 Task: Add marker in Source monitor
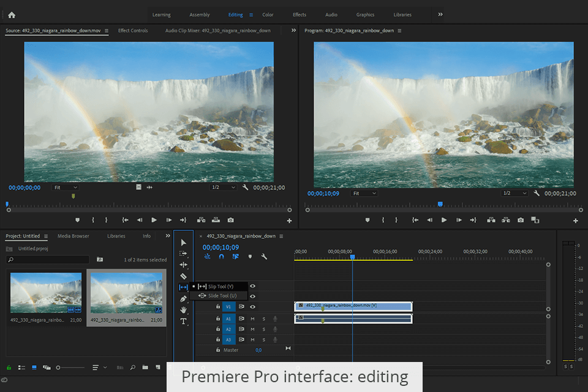point(77,221)
